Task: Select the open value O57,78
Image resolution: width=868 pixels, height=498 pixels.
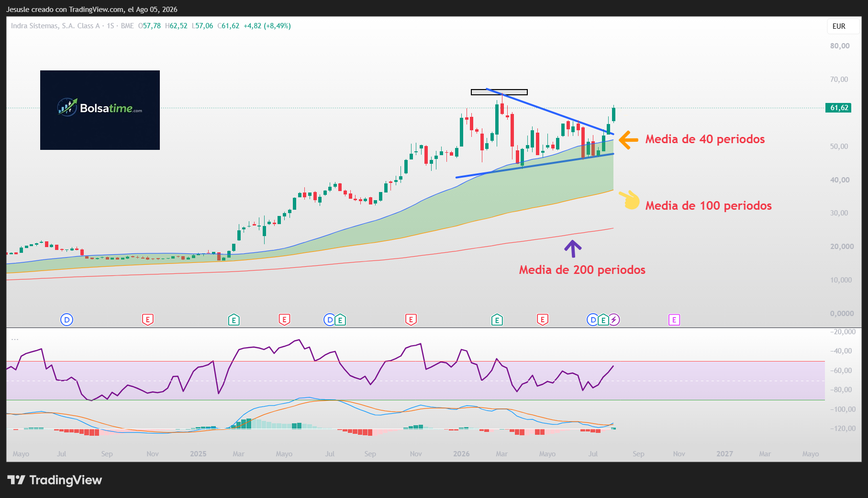Action: pyautogui.click(x=149, y=26)
